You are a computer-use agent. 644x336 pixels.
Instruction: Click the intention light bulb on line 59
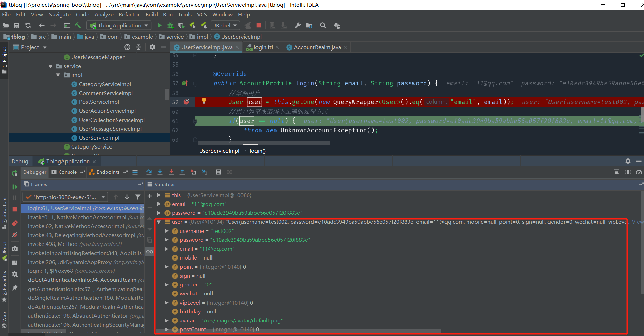pos(204,101)
